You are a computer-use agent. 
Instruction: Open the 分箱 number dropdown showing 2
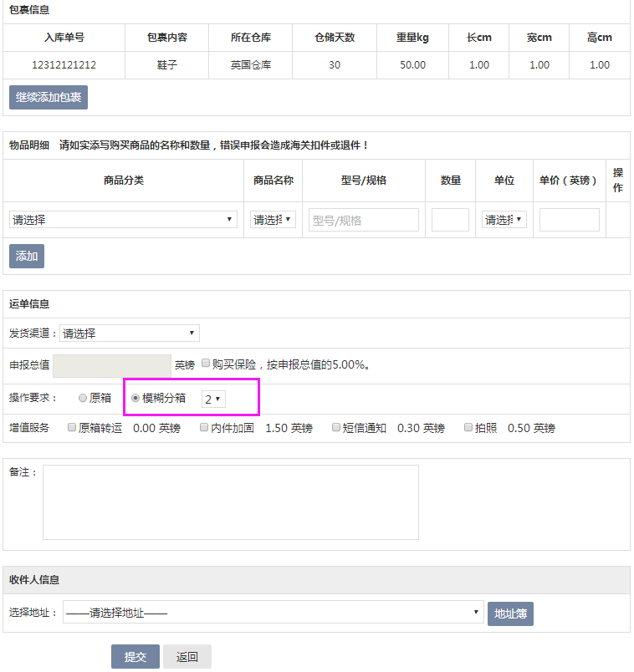(213, 400)
